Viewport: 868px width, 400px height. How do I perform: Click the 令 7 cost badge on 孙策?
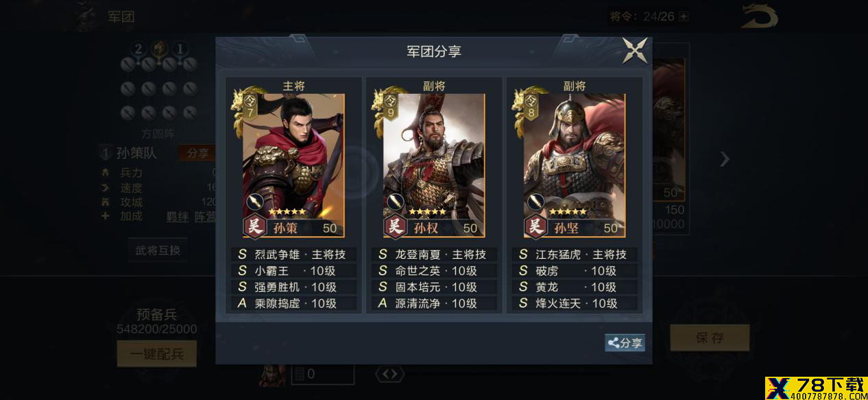pyautogui.click(x=250, y=106)
